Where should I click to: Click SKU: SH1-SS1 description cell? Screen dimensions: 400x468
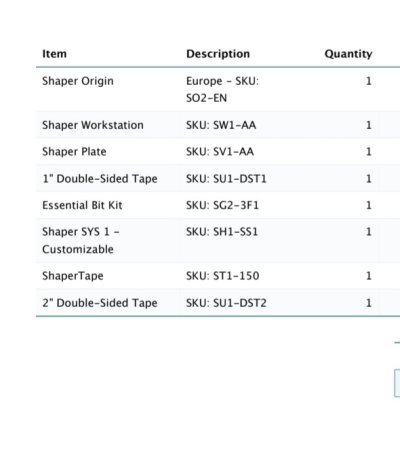coord(222,232)
